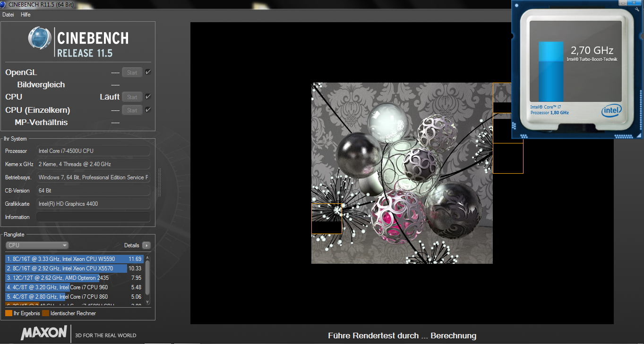
Task: Click the Information input field
Action: click(x=93, y=217)
